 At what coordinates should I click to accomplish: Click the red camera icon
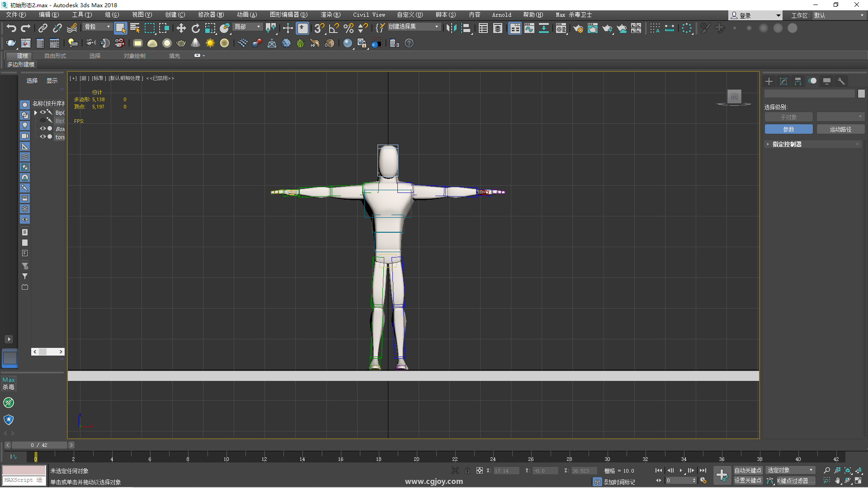[x=119, y=43]
